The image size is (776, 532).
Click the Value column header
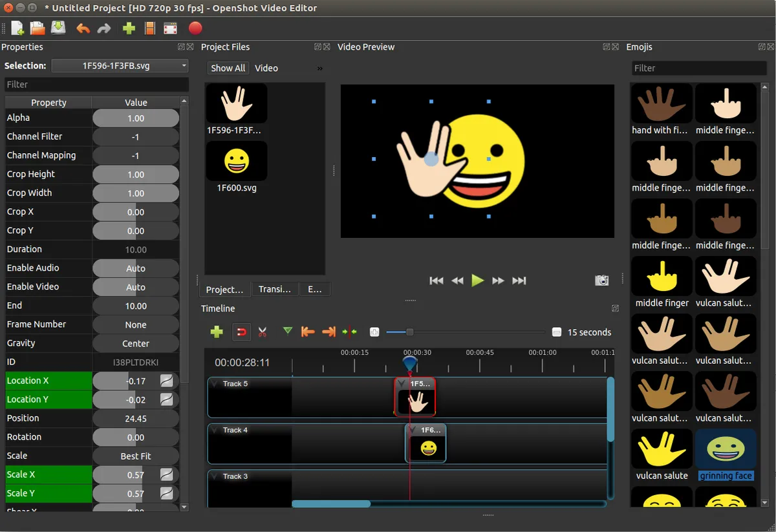pos(136,102)
